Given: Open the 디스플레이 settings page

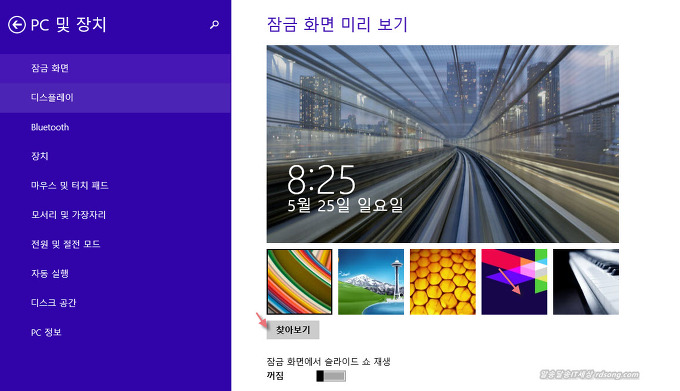Looking at the screenshot, I should [115, 98].
